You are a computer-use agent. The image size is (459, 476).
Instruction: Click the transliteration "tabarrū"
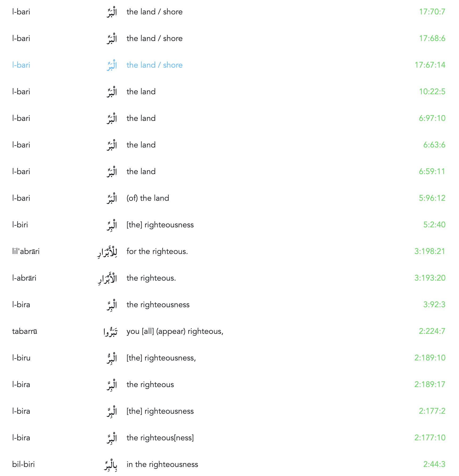tap(24, 331)
